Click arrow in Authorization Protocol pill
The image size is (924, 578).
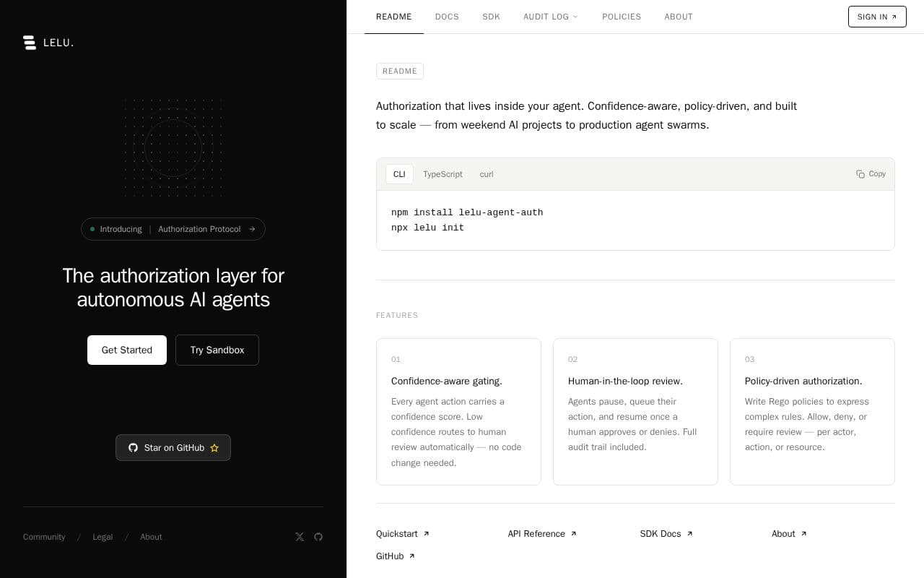(x=252, y=229)
